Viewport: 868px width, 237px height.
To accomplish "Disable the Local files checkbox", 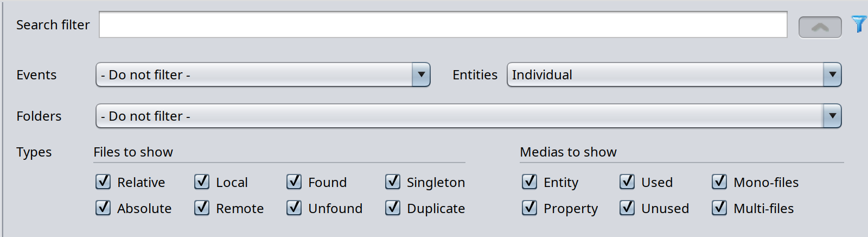I will 202,182.
